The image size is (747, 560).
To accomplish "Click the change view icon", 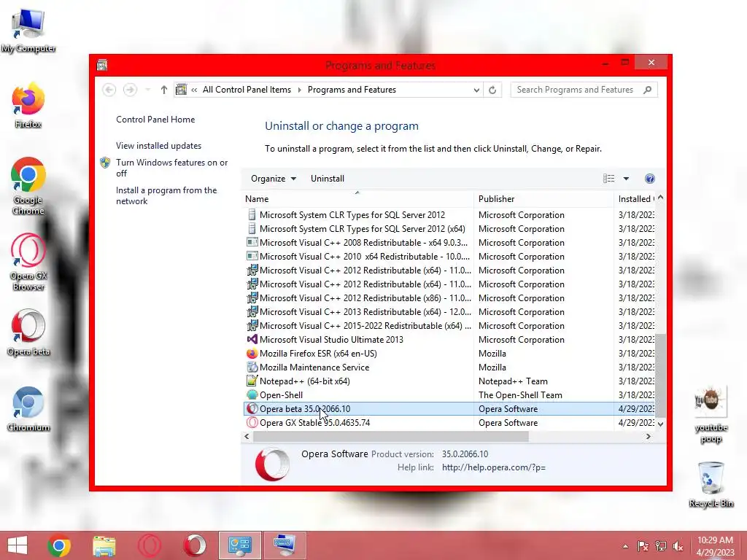I will (608, 179).
